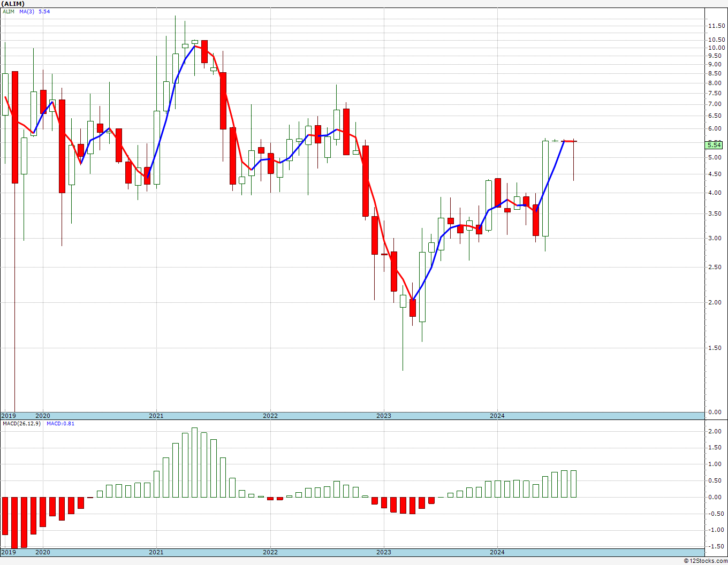Click the 10.00 price axis label
The width and height of the screenshot is (728, 565).
pyautogui.click(x=716, y=48)
